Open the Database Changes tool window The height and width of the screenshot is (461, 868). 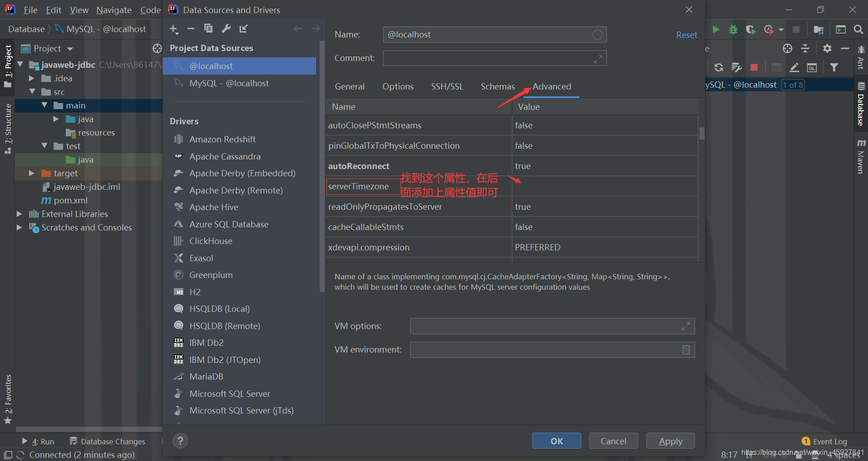107,442
